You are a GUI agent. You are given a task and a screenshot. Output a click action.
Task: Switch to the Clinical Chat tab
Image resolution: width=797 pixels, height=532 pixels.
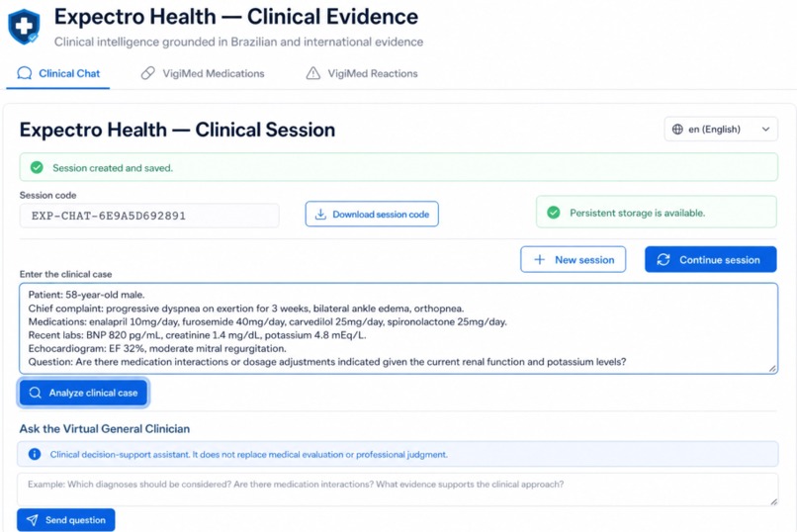(x=58, y=74)
